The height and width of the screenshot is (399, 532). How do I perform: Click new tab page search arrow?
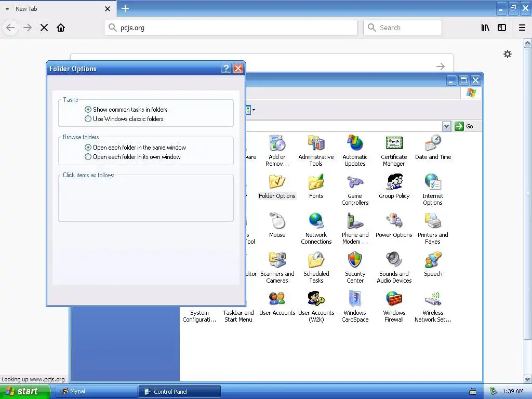[x=441, y=66]
